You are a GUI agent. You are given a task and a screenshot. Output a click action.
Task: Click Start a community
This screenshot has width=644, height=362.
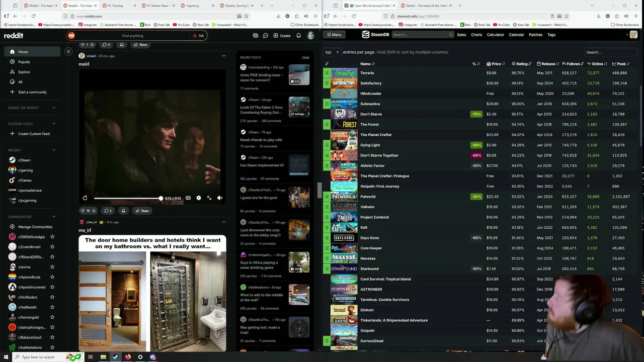(x=32, y=92)
